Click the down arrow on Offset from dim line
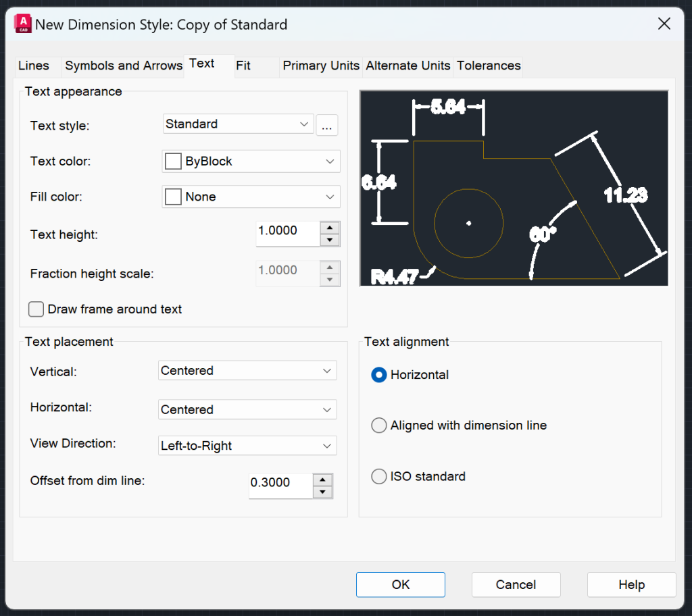The width and height of the screenshot is (692, 616). tap(322, 490)
